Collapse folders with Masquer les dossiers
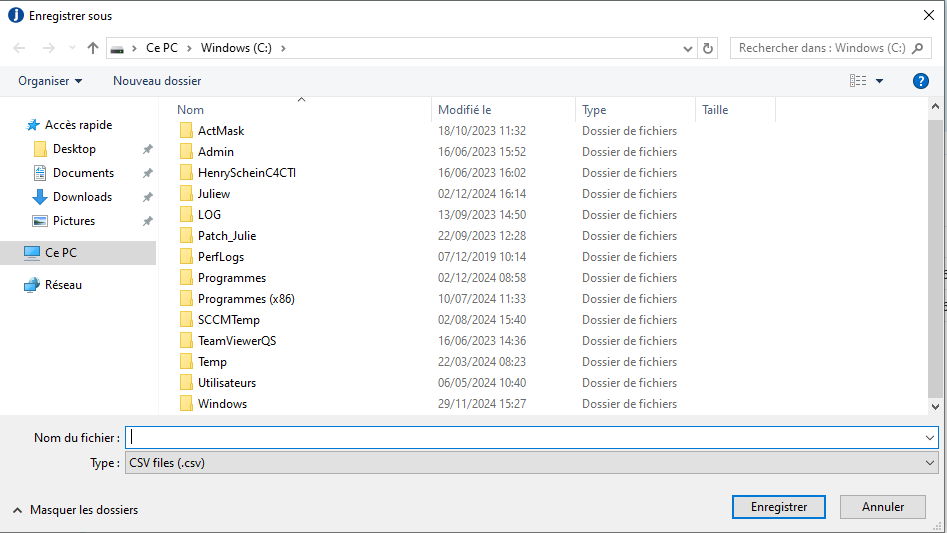The width and height of the screenshot is (947, 533). click(x=76, y=510)
